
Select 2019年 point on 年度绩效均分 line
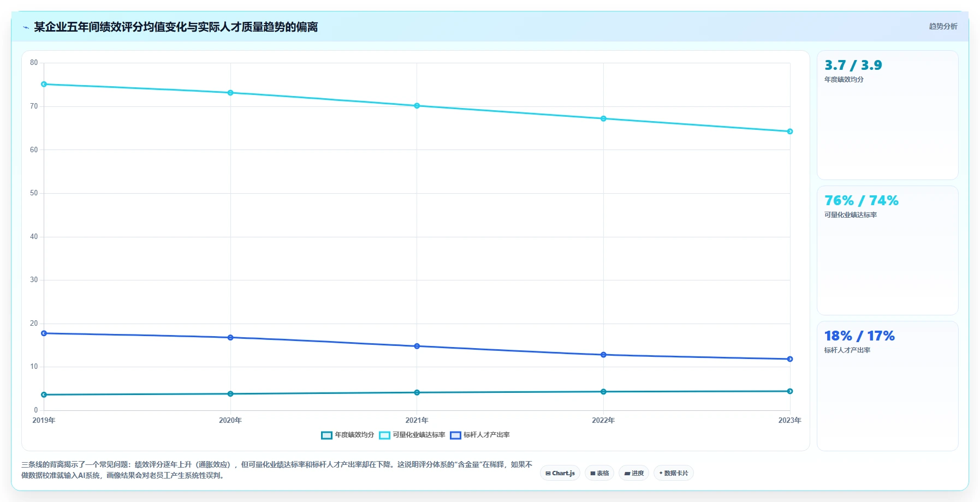44,395
